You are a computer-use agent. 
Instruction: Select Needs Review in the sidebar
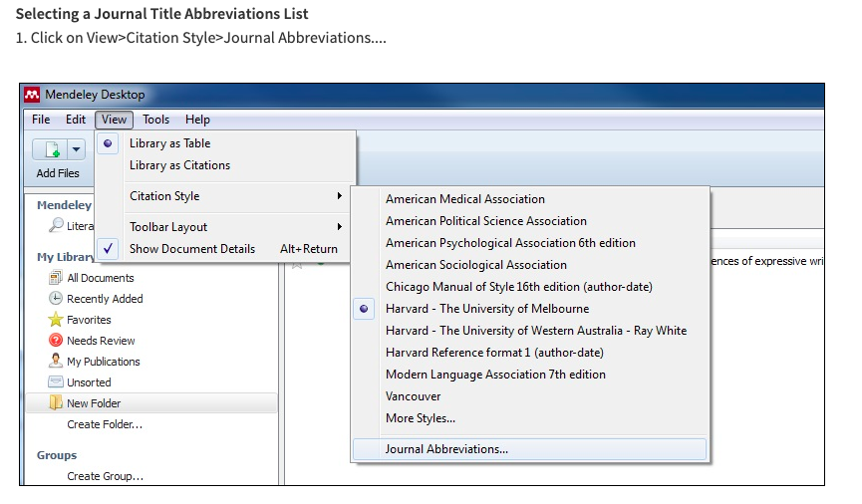pos(101,341)
